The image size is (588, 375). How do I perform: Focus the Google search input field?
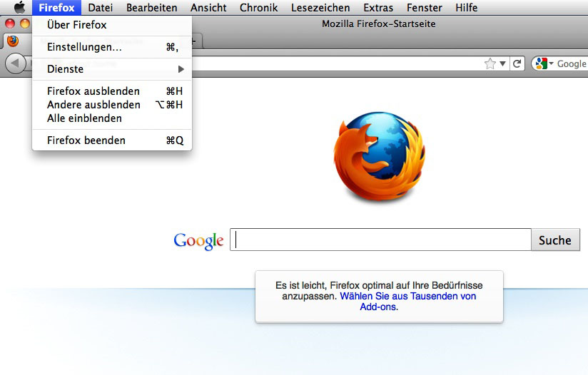pyautogui.click(x=380, y=240)
